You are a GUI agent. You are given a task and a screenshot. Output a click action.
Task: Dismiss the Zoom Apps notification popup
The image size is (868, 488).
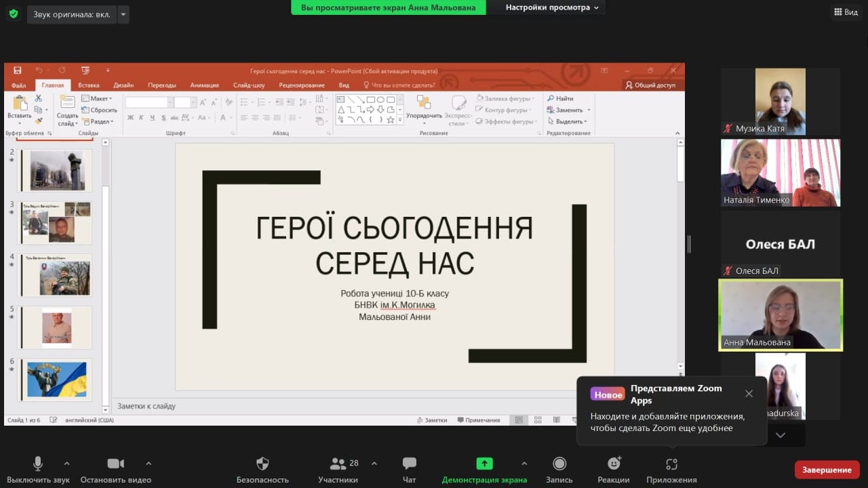click(749, 394)
